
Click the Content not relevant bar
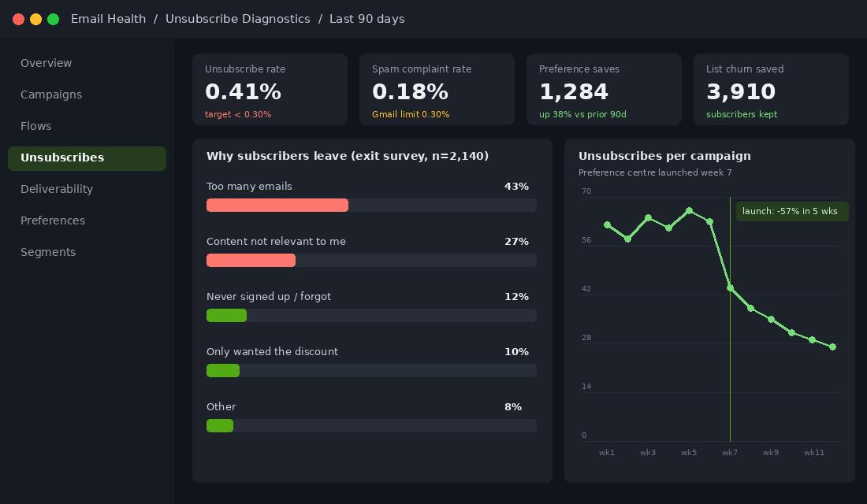pos(371,261)
